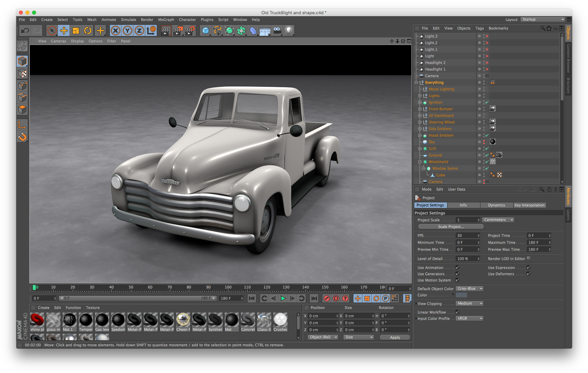
Task: Enable the Snapping magnet tool
Action: [x=22, y=137]
